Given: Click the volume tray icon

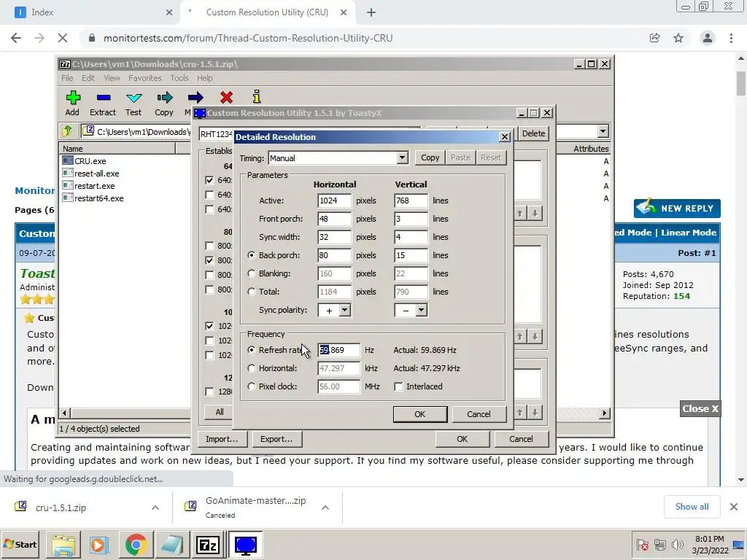Looking at the screenshot, I should pyautogui.click(x=677, y=544).
